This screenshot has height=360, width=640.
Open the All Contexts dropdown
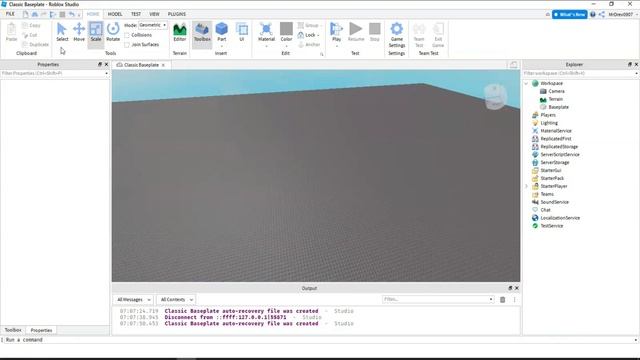click(x=176, y=300)
